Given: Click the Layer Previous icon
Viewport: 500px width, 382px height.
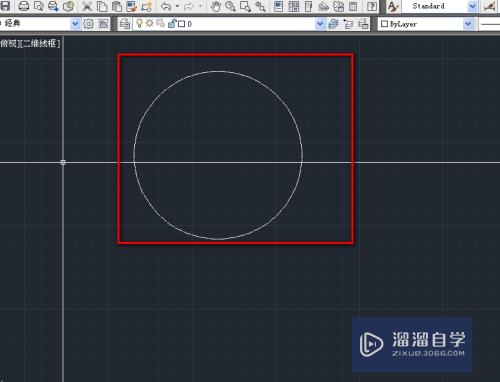Looking at the screenshot, I should (x=348, y=24).
